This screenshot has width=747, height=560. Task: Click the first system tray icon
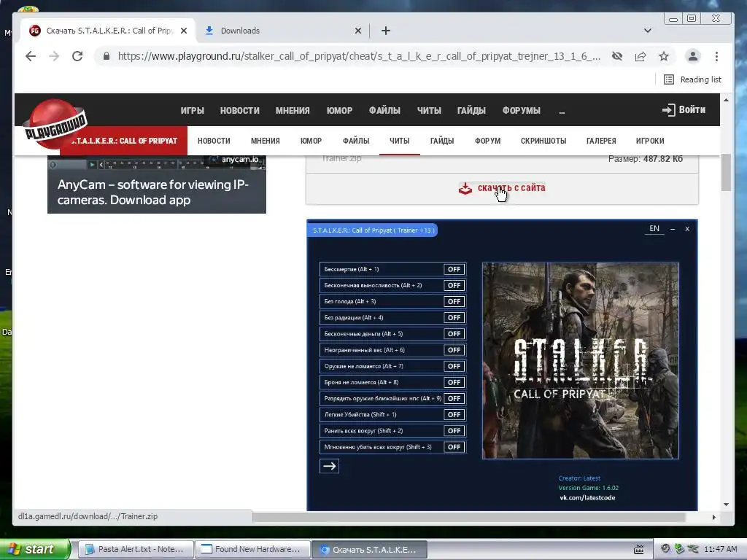[665, 549]
